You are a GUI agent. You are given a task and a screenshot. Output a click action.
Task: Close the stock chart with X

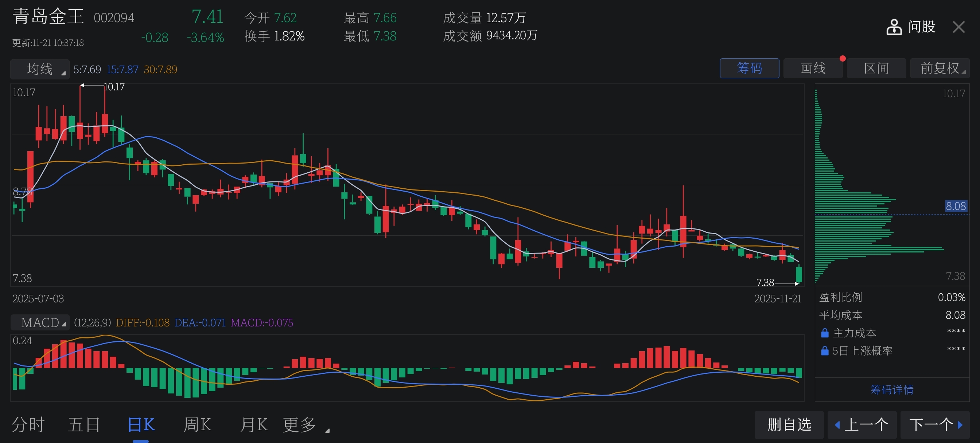click(x=958, y=27)
